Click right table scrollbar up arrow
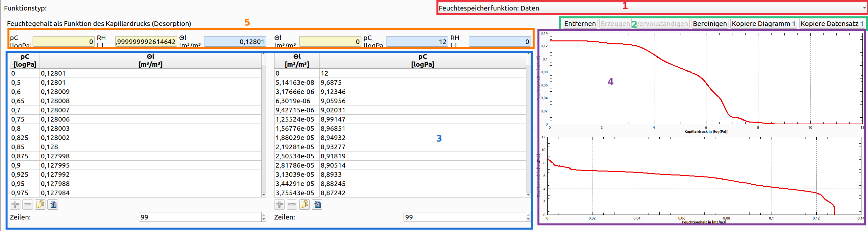Image resolution: width=868 pixels, height=231 pixels. click(528, 54)
